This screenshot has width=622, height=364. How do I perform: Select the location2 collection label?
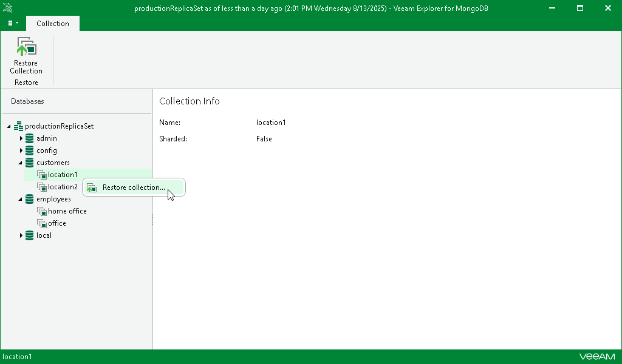[63, 187]
